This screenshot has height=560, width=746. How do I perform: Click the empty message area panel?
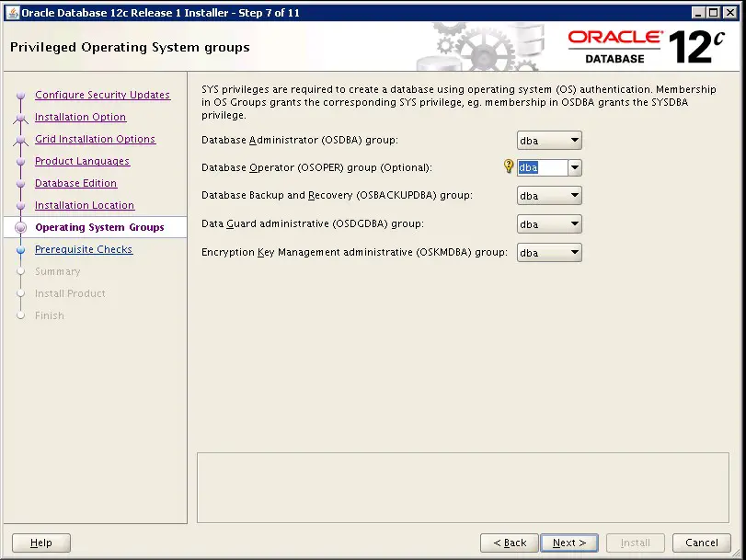tap(463, 487)
